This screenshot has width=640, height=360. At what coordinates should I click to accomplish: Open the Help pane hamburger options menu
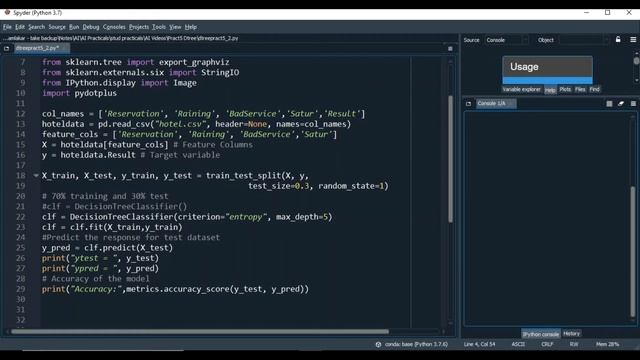tap(633, 40)
